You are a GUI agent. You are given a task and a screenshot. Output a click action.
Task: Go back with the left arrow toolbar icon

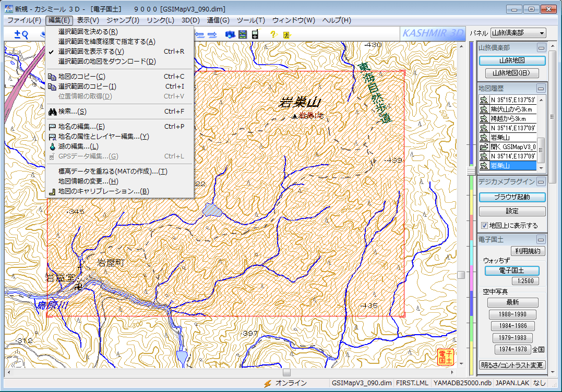(x=200, y=35)
